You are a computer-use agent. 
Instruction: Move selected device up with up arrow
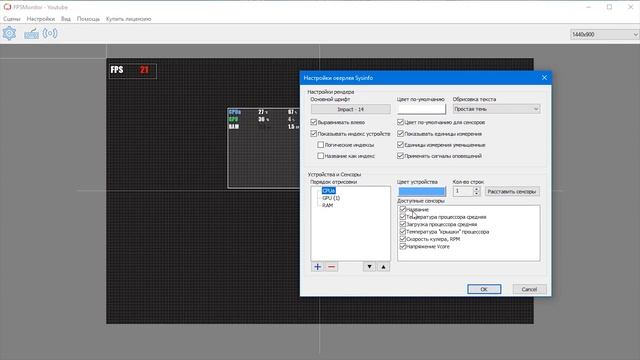coord(383,267)
